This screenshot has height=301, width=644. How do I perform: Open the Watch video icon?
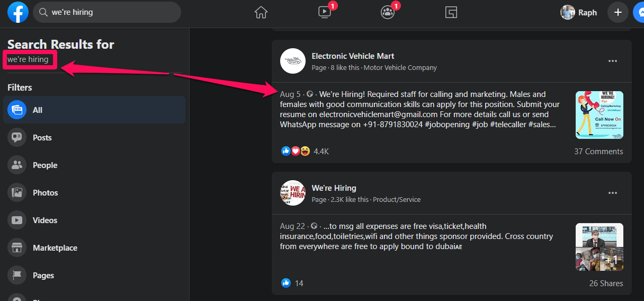click(x=325, y=12)
